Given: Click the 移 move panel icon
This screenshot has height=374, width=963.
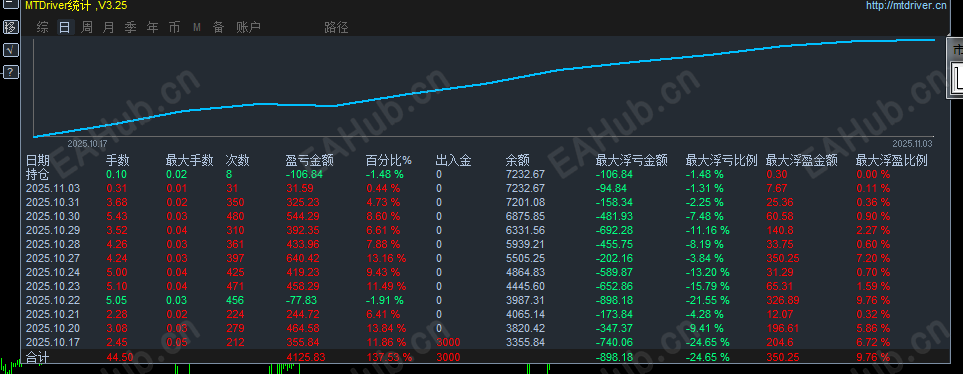Looking at the screenshot, I should pos(10,27).
